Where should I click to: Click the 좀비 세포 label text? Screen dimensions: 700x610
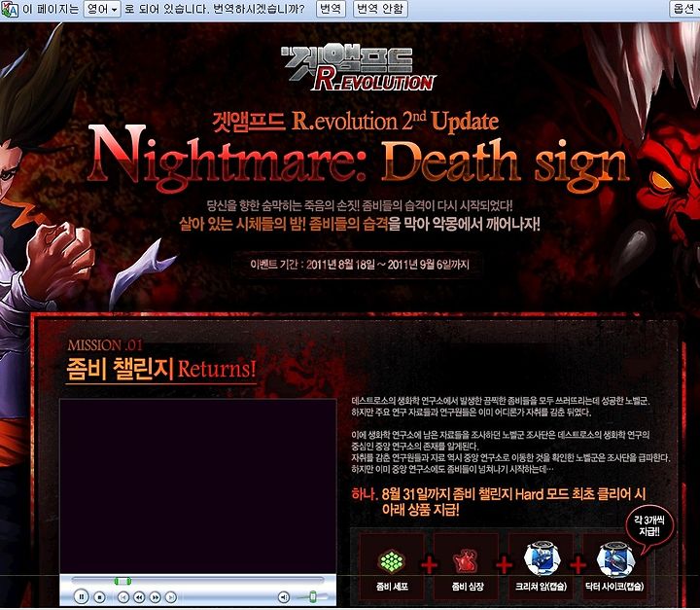pos(392,587)
